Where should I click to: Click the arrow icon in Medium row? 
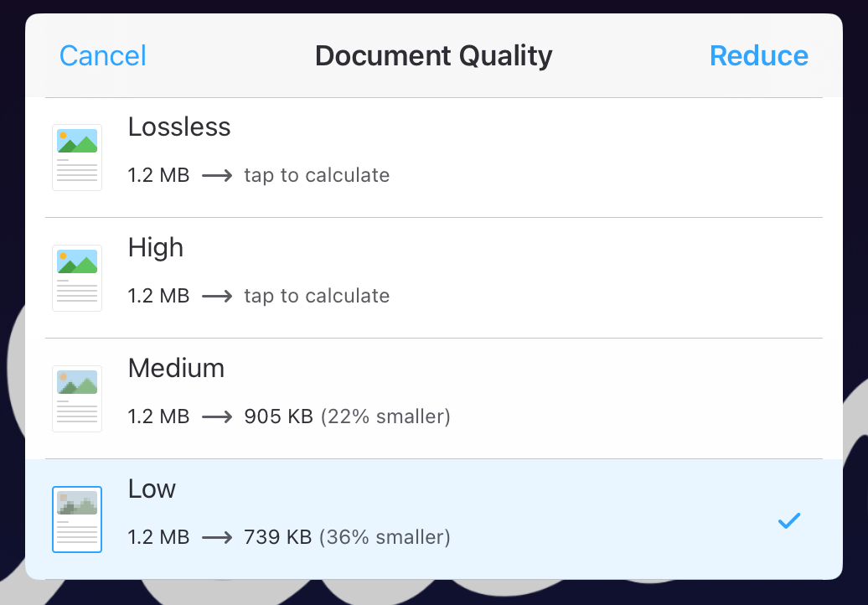(217, 417)
